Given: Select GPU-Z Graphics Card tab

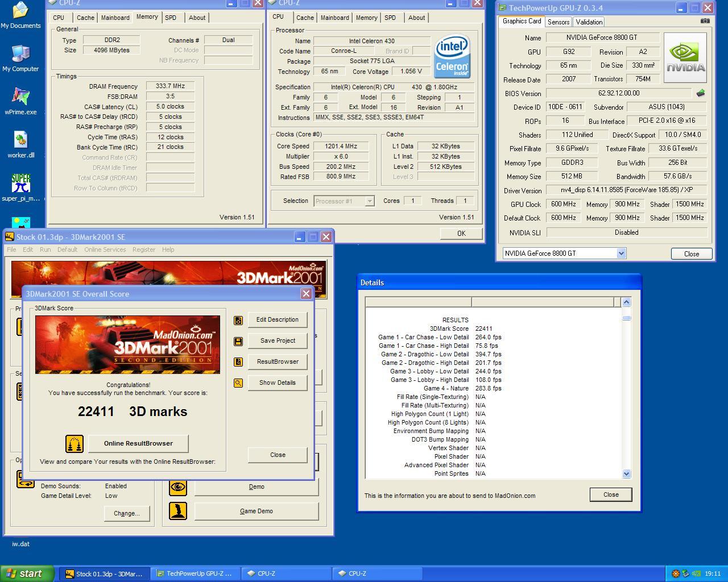Looking at the screenshot, I should [x=522, y=21].
